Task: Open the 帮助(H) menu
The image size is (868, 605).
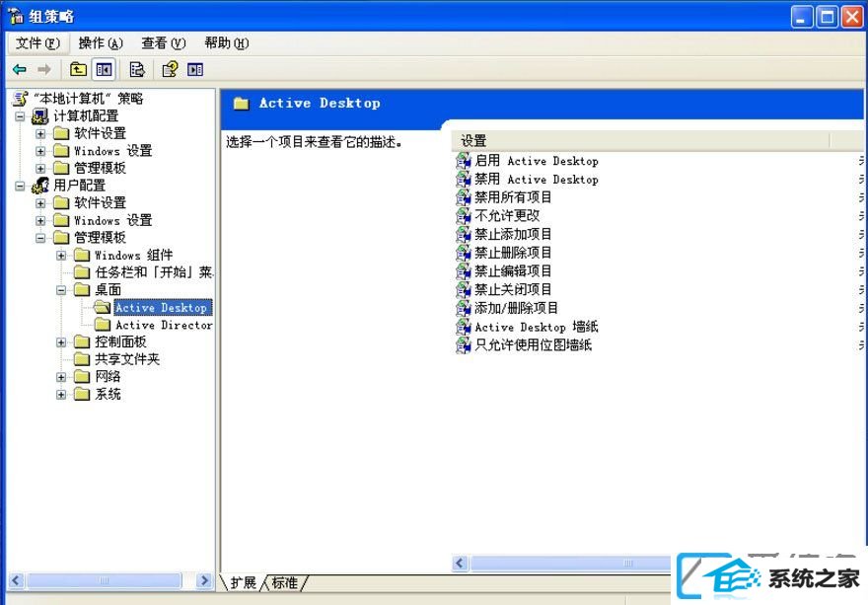Action: point(227,43)
